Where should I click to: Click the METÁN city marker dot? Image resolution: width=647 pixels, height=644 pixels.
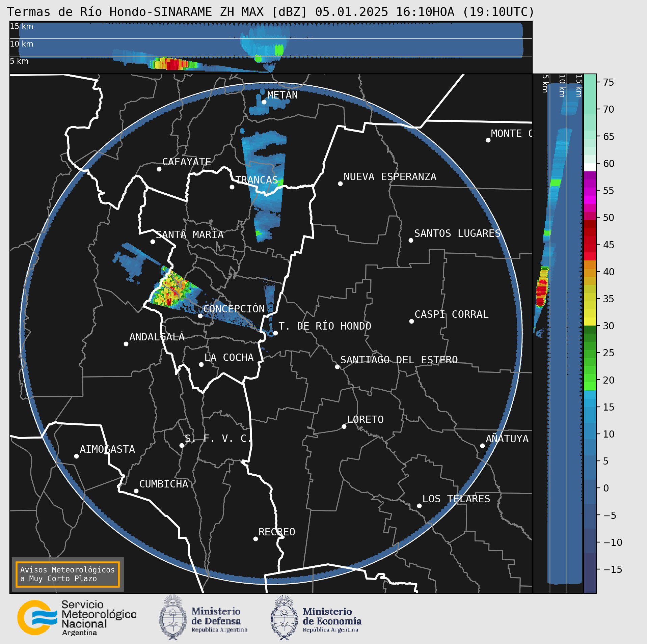pos(264,102)
